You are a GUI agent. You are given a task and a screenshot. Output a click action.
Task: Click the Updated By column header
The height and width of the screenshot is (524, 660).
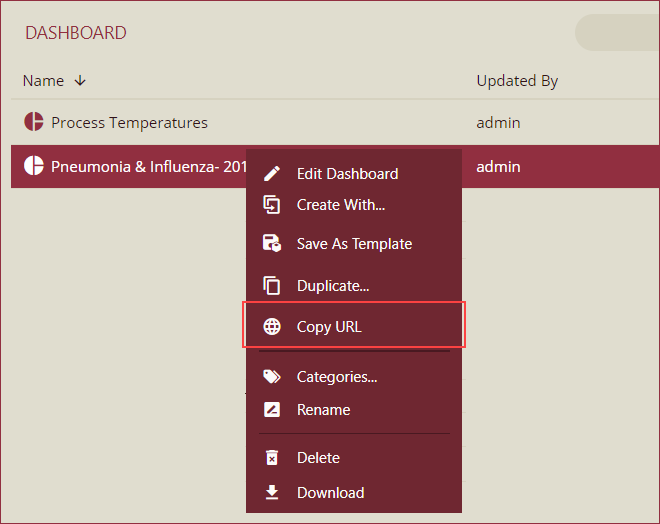click(517, 81)
